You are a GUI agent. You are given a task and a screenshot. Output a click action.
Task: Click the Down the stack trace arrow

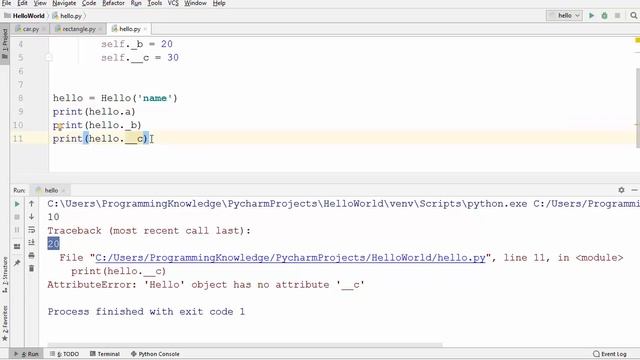[31, 216]
